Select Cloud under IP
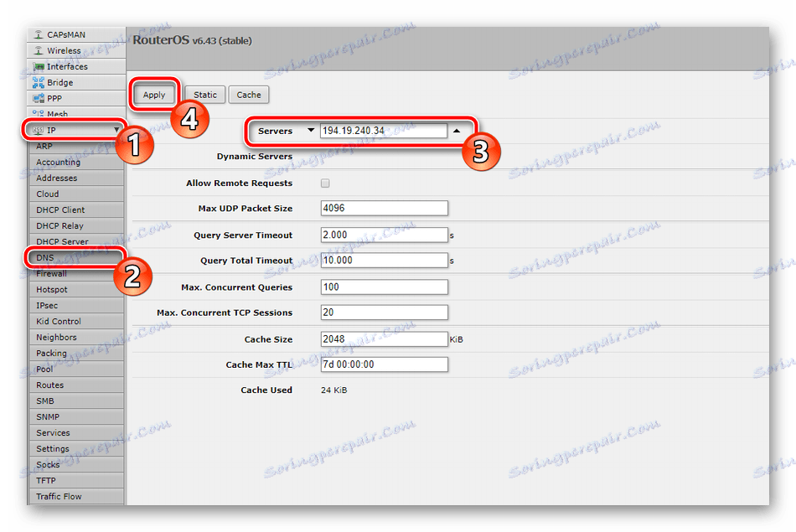The height and width of the screenshot is (532, 796). click(x=76, y=194)
